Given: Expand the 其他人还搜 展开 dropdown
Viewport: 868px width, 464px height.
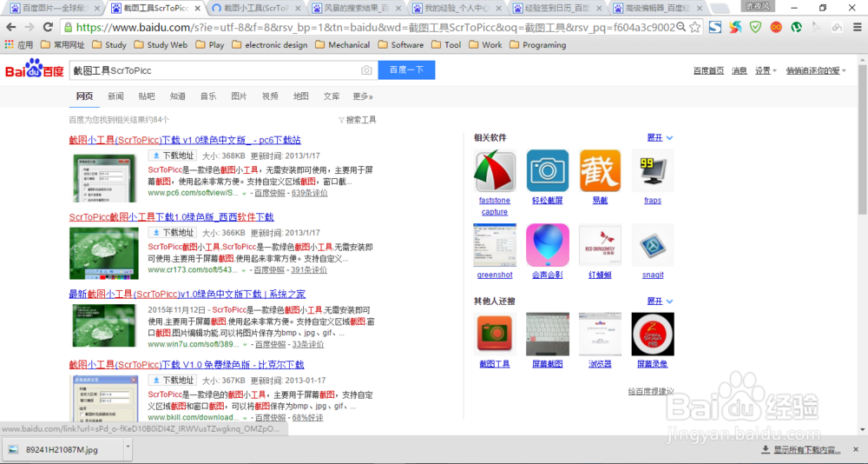Looking at the screenshot, I should [660, 301].
